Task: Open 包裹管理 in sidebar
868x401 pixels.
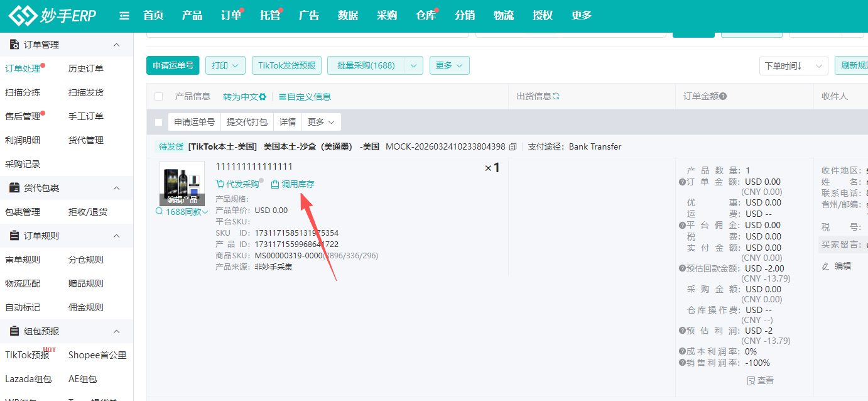Action: 23,212
